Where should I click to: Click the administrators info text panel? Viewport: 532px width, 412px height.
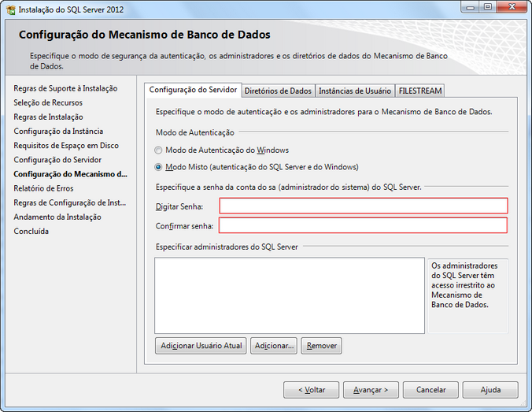coord(468,295)
